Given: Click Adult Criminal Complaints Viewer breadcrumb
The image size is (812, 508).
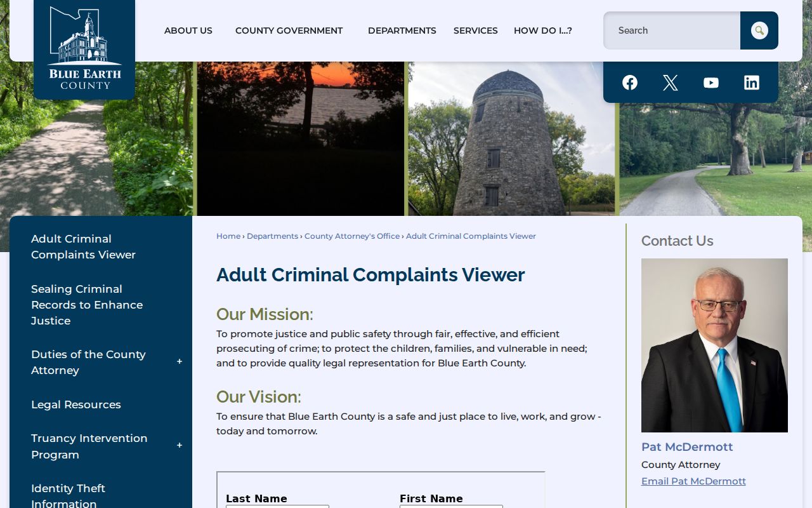Looking at the screenshot, I should 471,236.
